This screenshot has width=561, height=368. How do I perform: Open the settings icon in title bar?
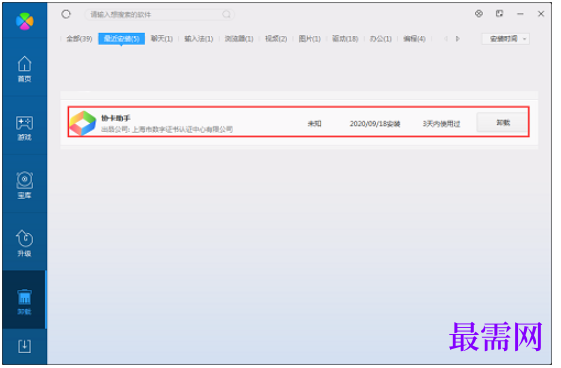pyautogui.click(x=479, y=14)
